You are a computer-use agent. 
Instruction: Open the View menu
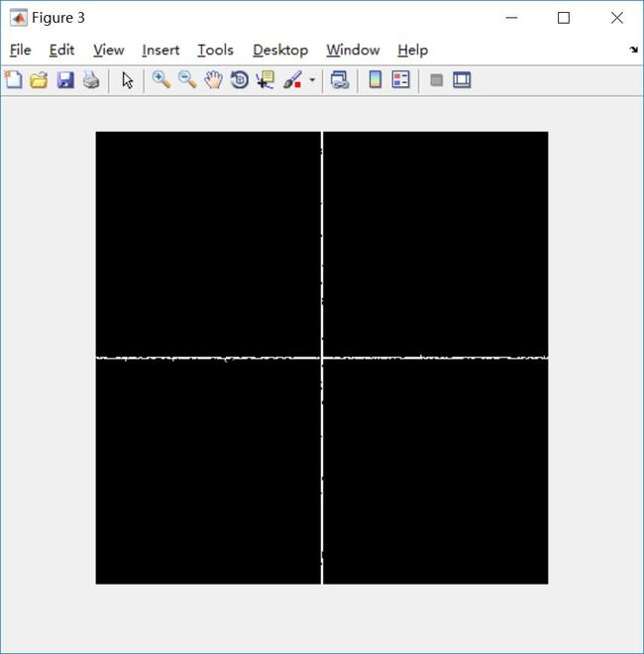(x=108, y=51)
